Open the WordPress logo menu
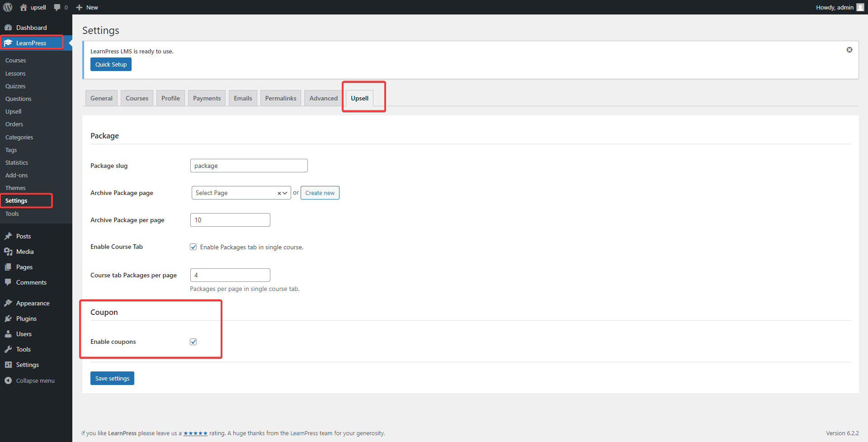Viewport: 868px width, 442px height. point(8,7)
